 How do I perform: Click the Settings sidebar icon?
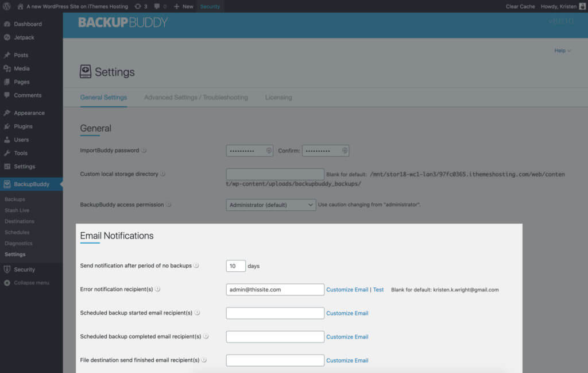click(7, 167)
